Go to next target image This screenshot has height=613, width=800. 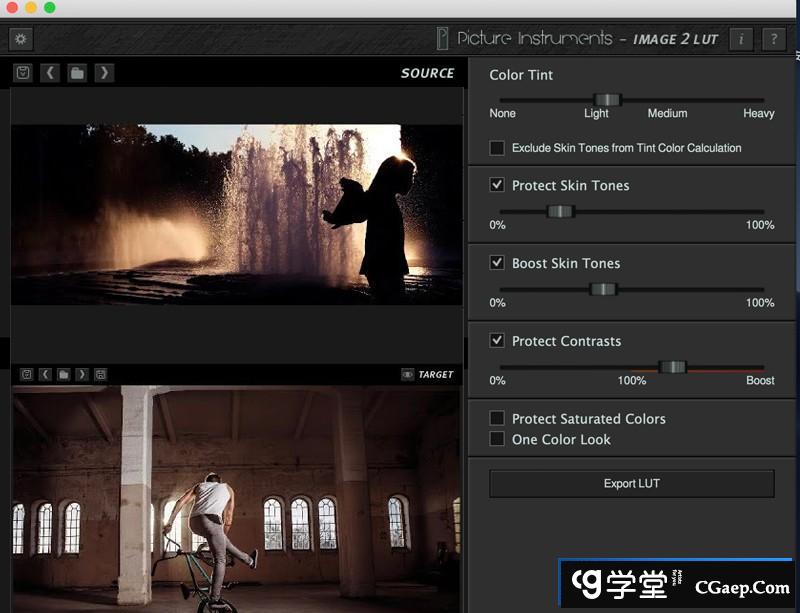[82, 375]
